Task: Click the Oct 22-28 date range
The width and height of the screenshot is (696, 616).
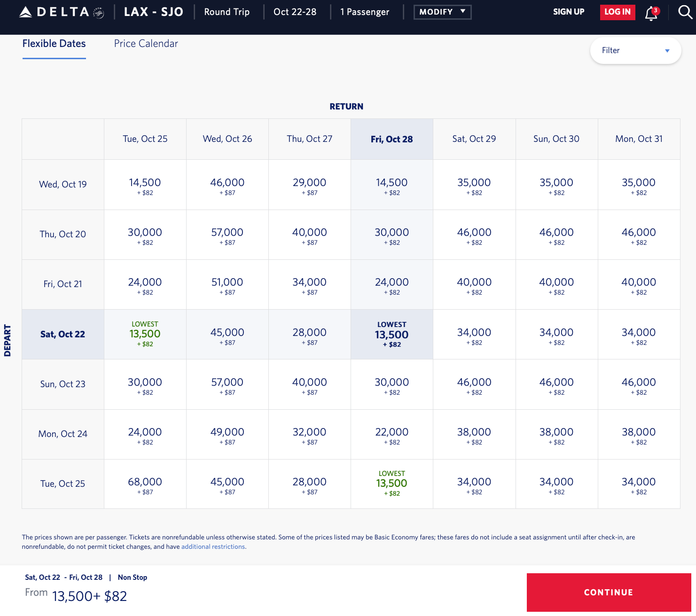Action: (295, 12)
